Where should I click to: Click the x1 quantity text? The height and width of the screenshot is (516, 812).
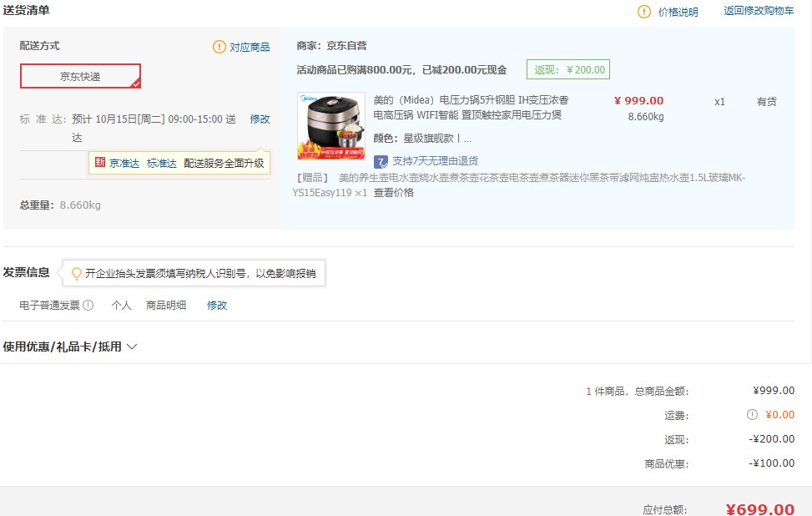(x=719, y=102)
